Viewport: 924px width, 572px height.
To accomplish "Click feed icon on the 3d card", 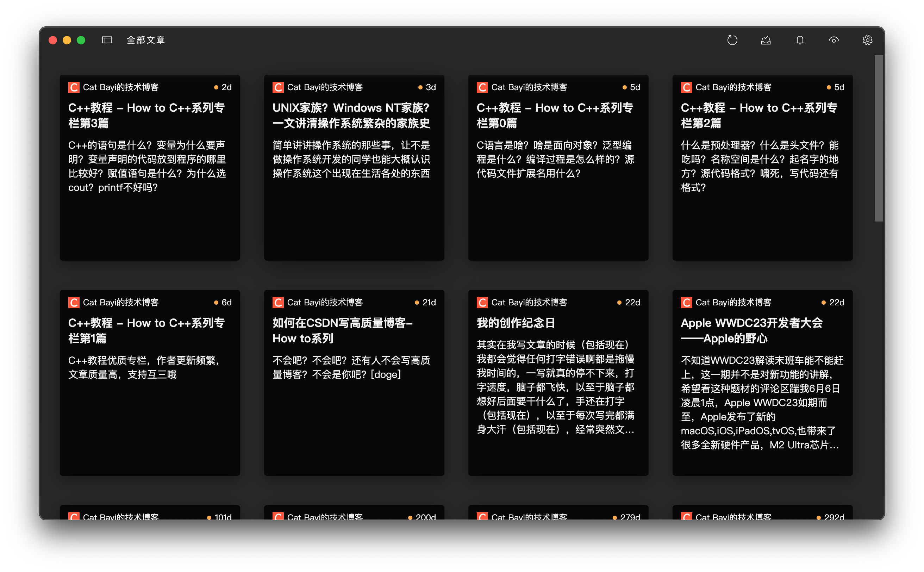I will [278, 87].
